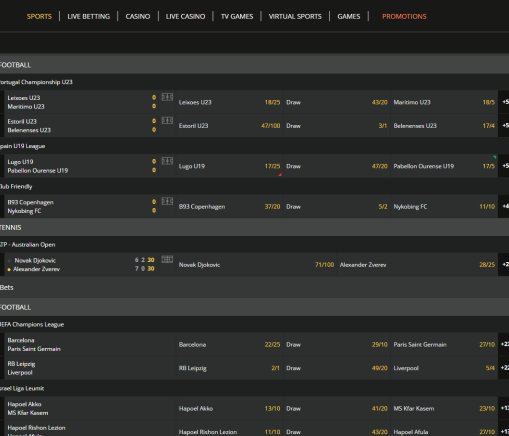The width and height of the screenshot is (509, 436).
Task: Collapse the TENNIS section header
Action: [x=254, y=227]
